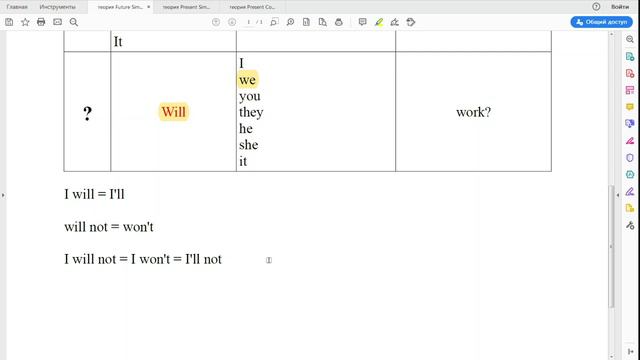Open the Organize Pages tool in the sidebar

click(630, 90)
